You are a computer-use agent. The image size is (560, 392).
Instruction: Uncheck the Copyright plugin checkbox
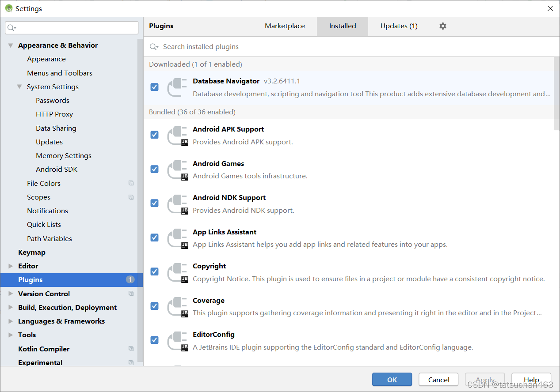click(154, 271)
